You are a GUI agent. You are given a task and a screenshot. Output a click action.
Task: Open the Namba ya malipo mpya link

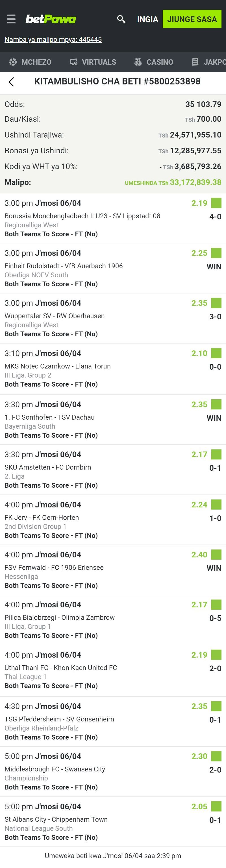click(x=53, y=40)
